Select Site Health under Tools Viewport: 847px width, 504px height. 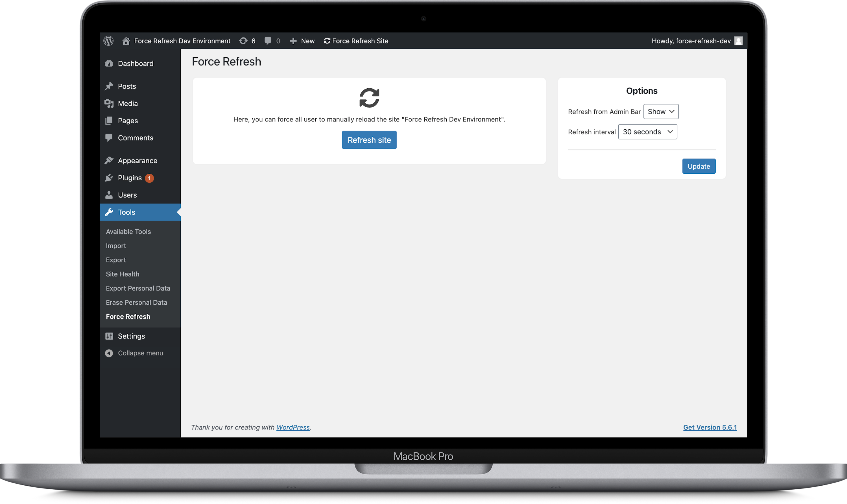[x=123, y=274]
